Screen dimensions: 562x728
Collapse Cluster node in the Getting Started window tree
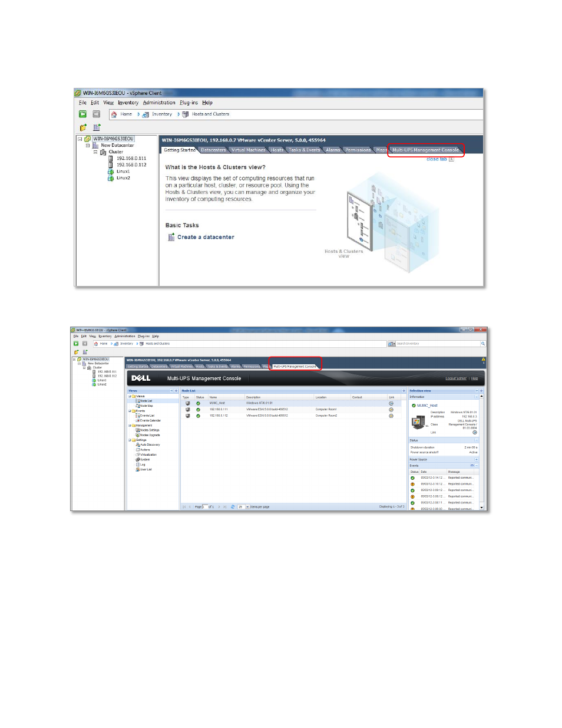[x=95, y=152]
